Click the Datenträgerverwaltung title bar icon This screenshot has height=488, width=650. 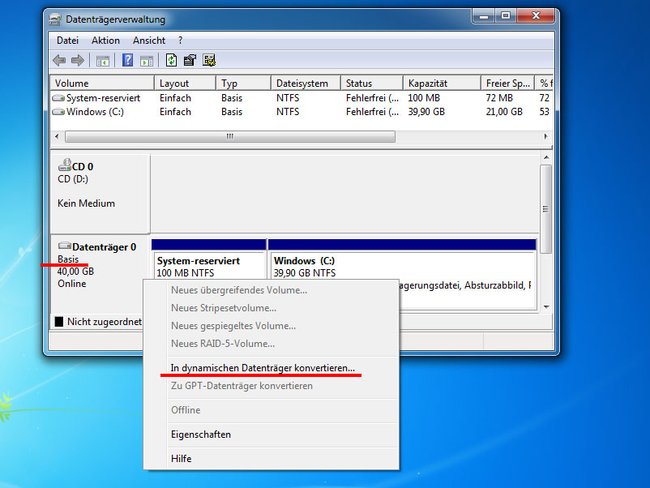click(x=55, y=19)
